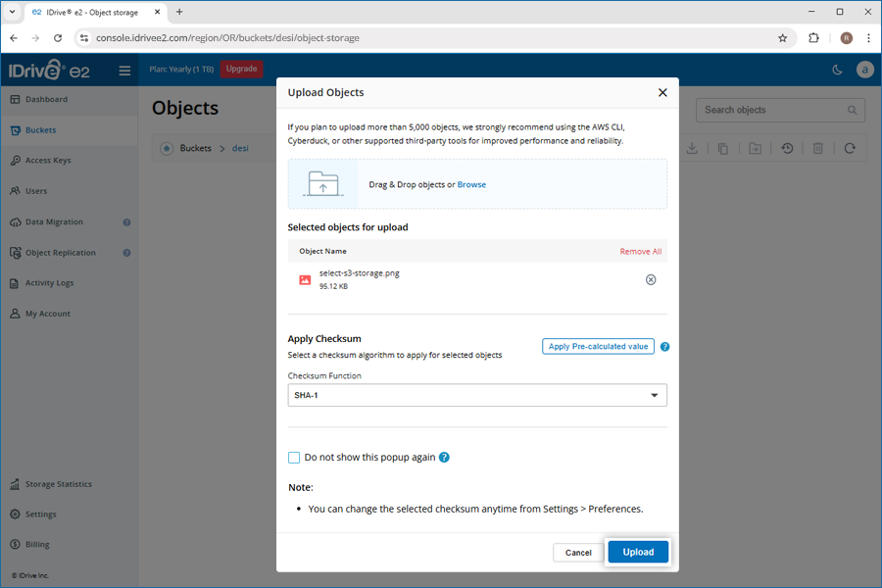Click the Browse link

point(471,184)
